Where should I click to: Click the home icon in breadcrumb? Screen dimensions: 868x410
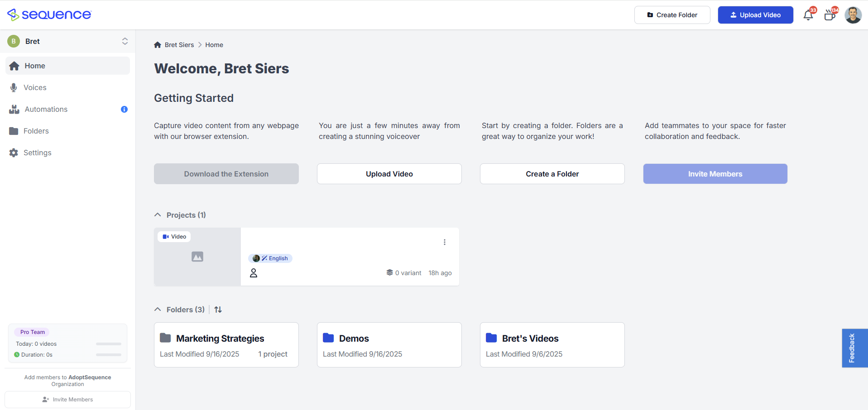158,45
